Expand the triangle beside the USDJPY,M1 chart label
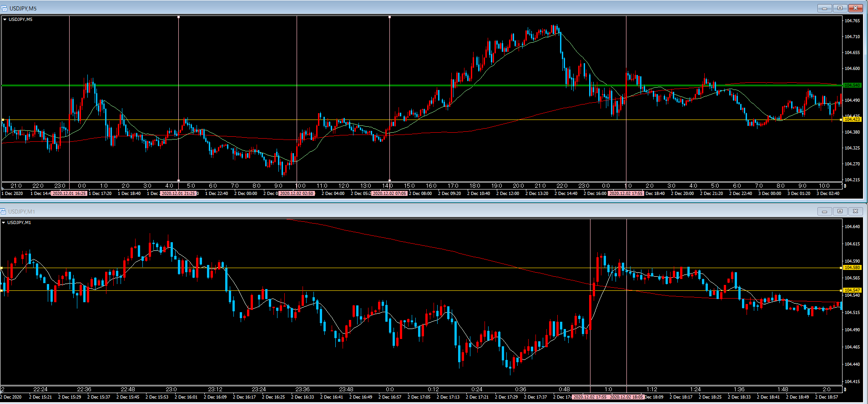This screenshot has height=404, width=868. pos(4,223)
